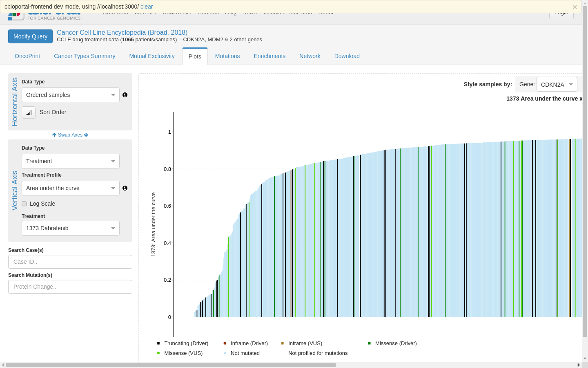This screenshot has width=588, height=368.
Task: Open the 1373 Dabrafenib treatment dropdown
Action: [x=70, y=228]
